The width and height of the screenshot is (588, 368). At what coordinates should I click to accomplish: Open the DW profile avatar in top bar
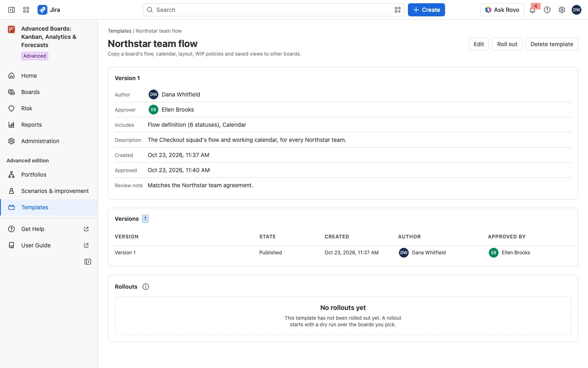tap(577, 10)
